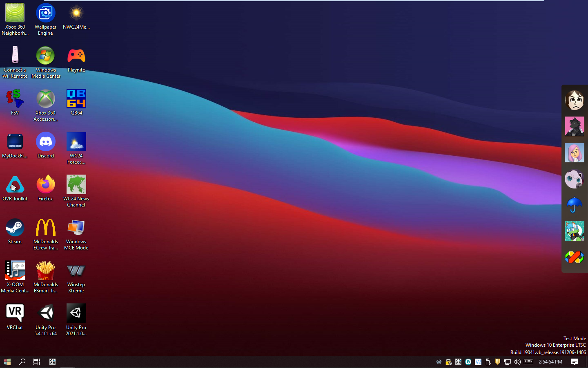Image resolution: width=588 pixels, height=368 pixels.
Task: Click the padlock icon in the system tray
Action: [x=448, y=362]
